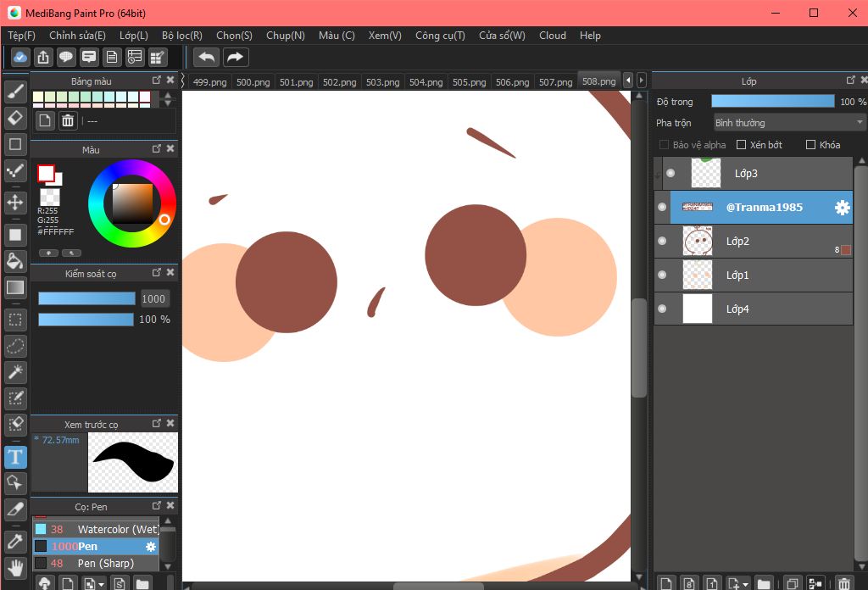Screen dimensions: 868x590
Task: Float the Xem trước cọ panel
Action: pyautogui.click(x=157, y=423)
